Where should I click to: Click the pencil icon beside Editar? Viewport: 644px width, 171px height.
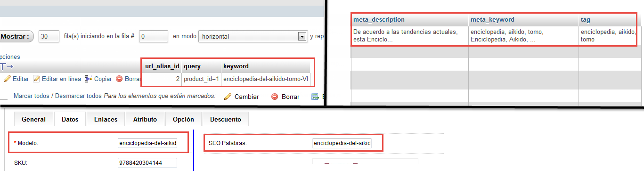tap(7, 79)
